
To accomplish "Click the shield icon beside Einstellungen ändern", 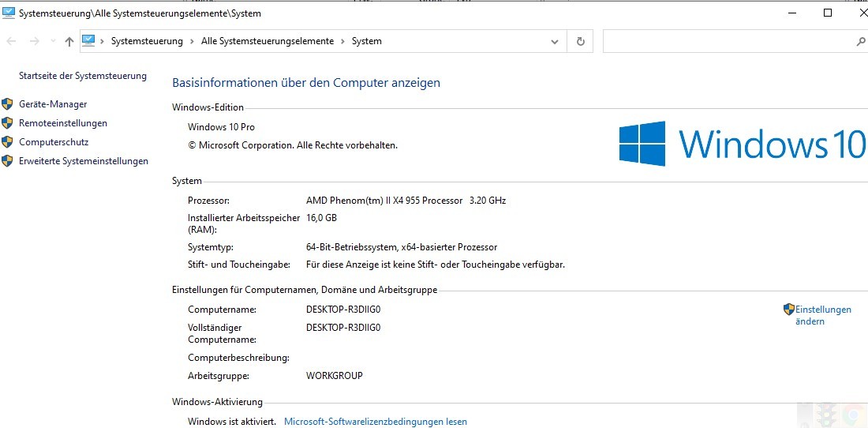I will (788, 310).
